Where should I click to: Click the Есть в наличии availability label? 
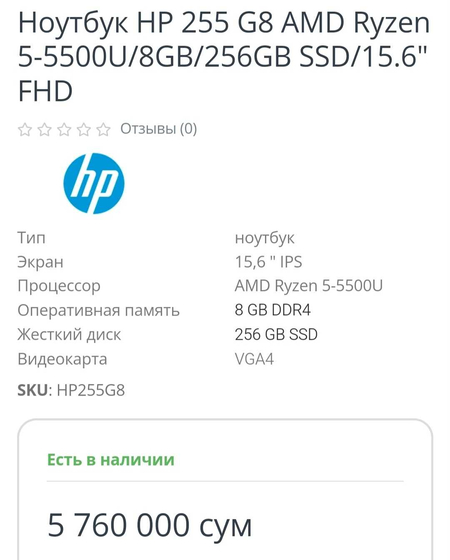(111, 460)
